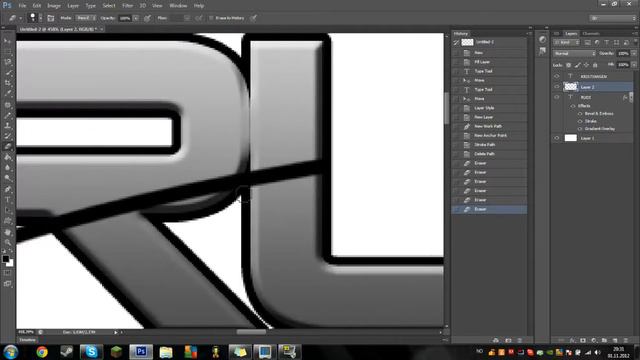Select the Horizontal Type tool
Viewport: 640px width, 360px height.
[7, 200]
